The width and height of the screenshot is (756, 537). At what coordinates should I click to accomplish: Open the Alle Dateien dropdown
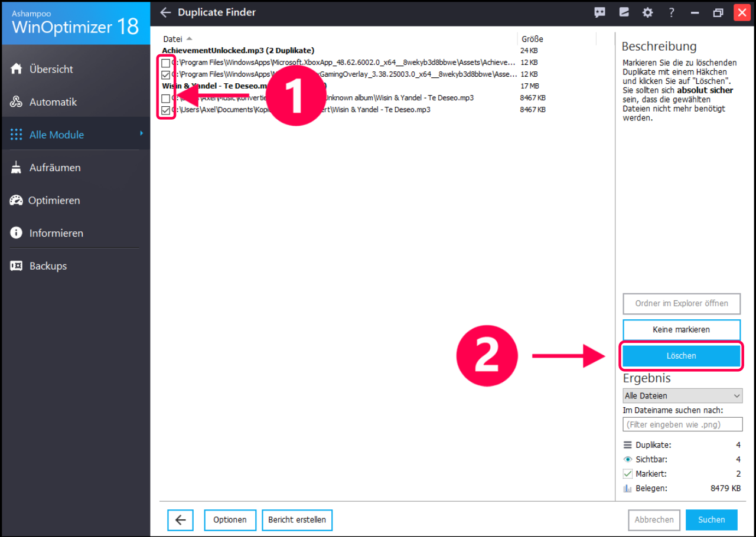pos(683,396)
